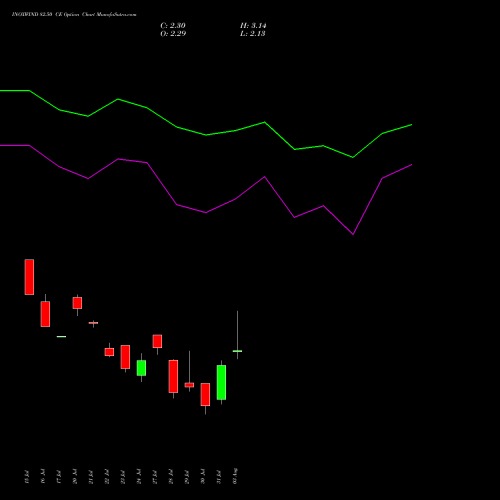Click the short red candle for 22 Jul

(x=109, y=352)
